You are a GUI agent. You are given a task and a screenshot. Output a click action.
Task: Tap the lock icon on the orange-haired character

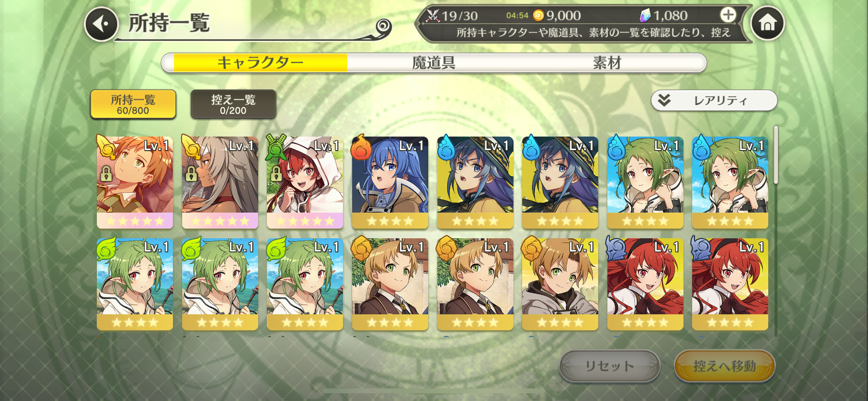pos(106,174)
